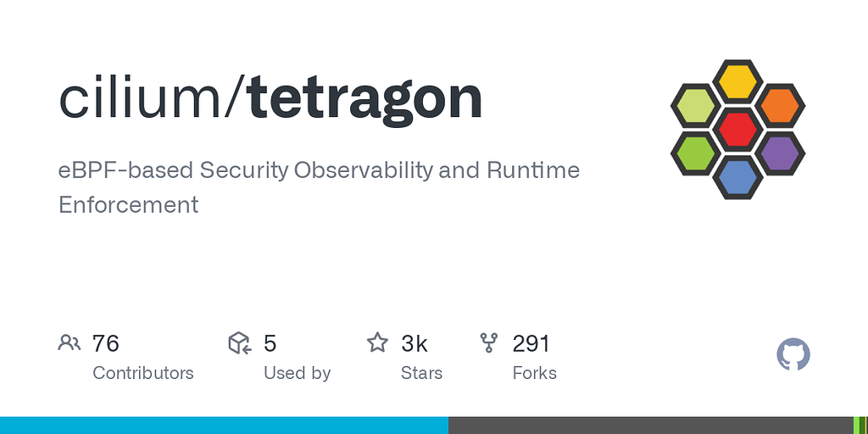Click the Stars star icon

click(377, 342)
